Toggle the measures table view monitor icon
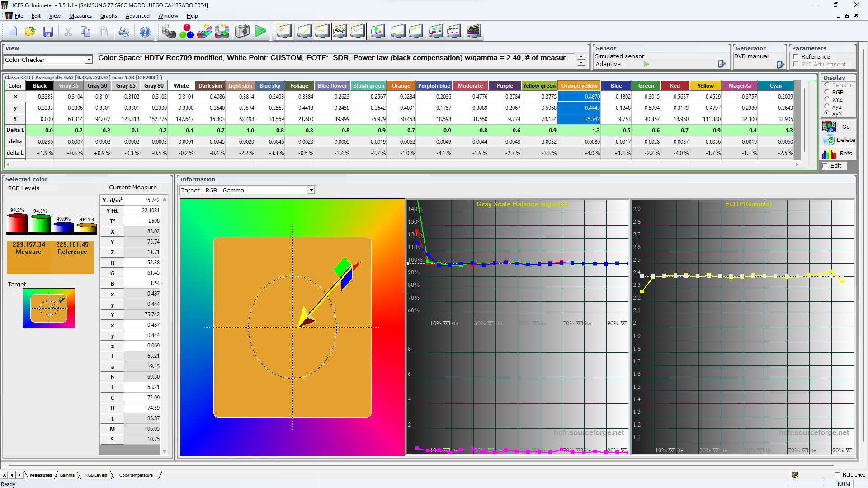868x488 pixels. pyautogui.click(x=284, y=31)
